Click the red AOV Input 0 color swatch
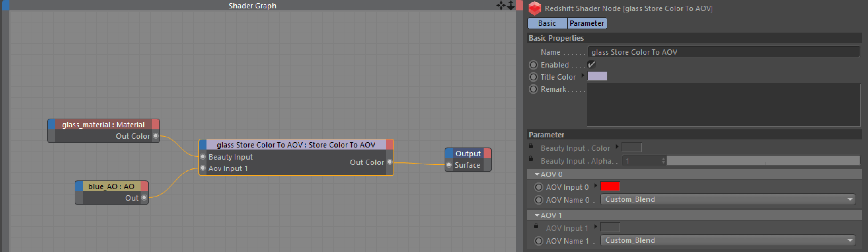The image size is (868, 252). point(610,186)
